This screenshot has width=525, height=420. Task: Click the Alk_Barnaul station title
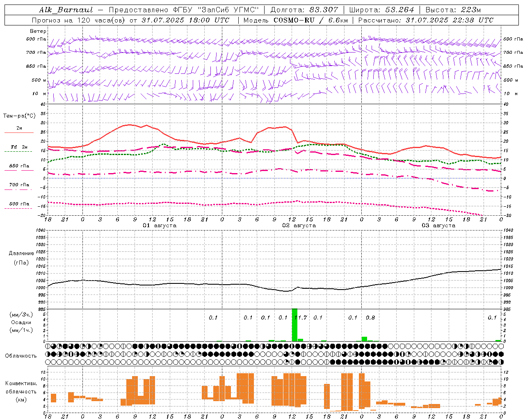coord(66,10)
